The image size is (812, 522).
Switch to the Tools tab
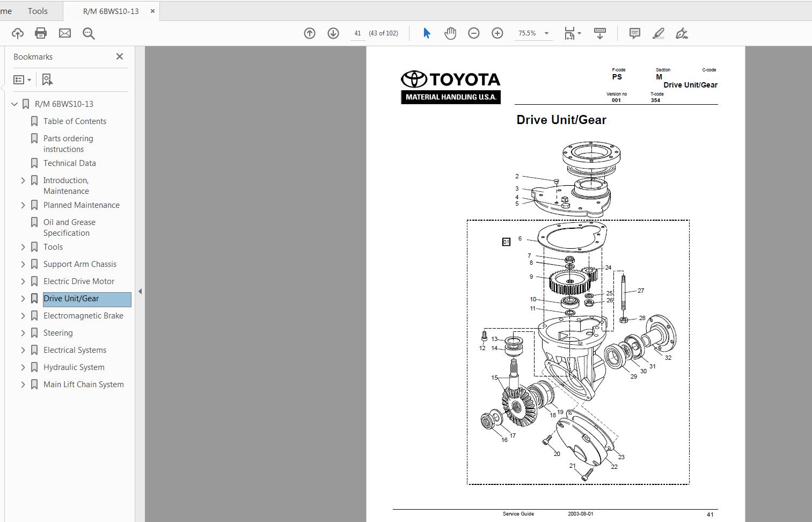[x=38, y=11]
